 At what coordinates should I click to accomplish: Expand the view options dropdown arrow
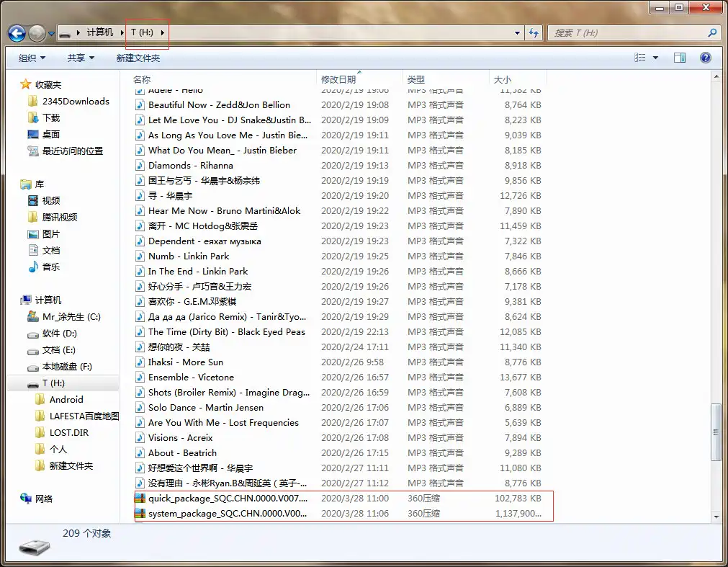click(x=655, y=58)
